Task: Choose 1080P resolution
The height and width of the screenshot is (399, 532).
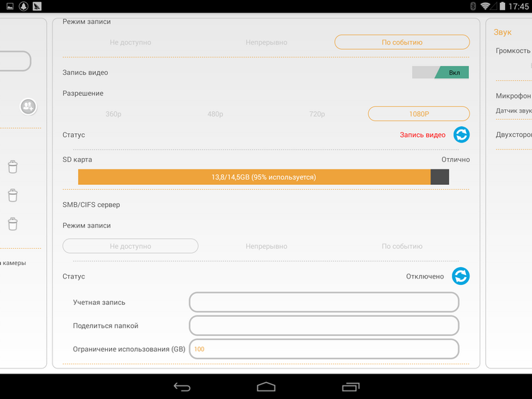Action: click(x=419, y=113)
